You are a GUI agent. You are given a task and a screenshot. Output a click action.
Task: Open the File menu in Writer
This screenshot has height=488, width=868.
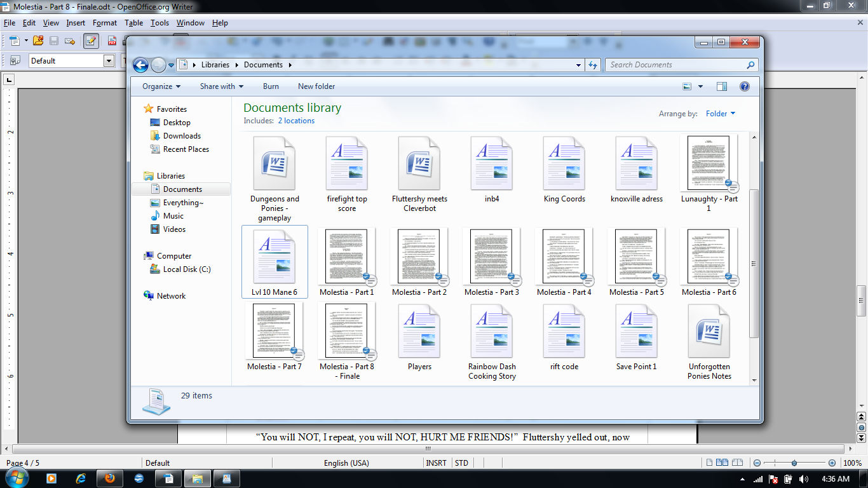click(9, 23)
